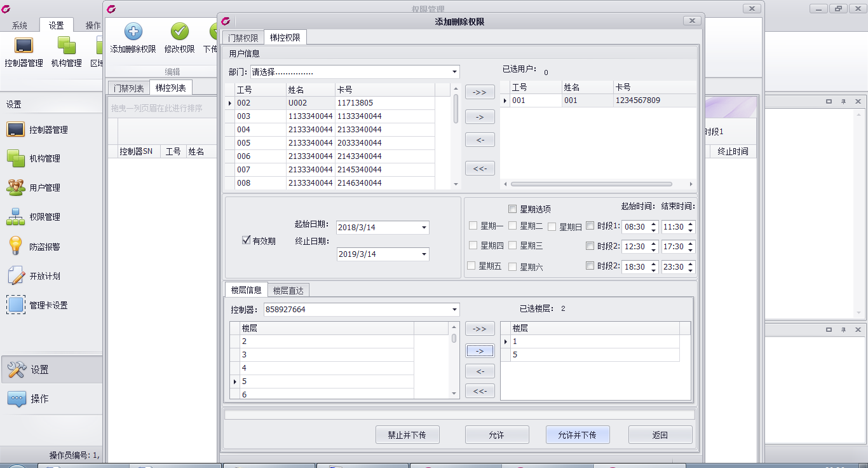This screenshot has width=868, height=468.
Task: Click the 添加删除权限 plus icon in toolbar
Action: tap(133, 32)
